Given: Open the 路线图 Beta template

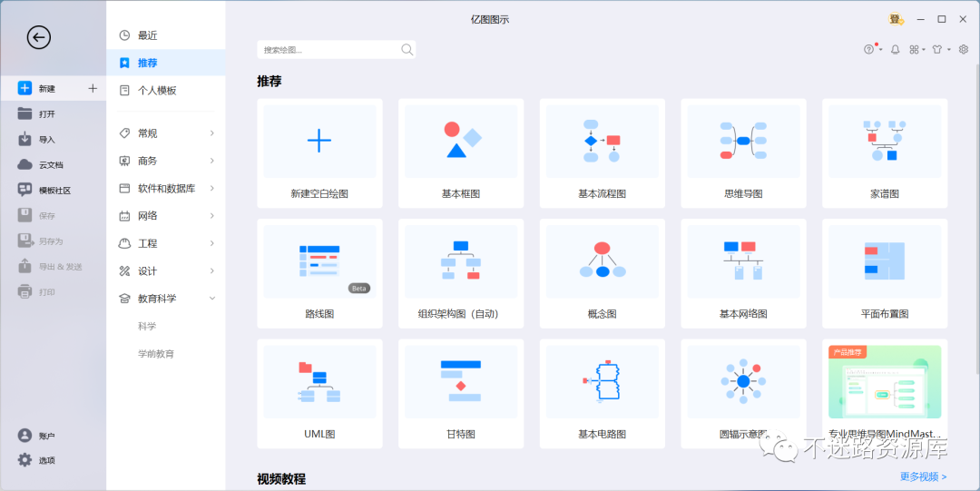Looking at the screenshot, I should click(x=319, y=273).
